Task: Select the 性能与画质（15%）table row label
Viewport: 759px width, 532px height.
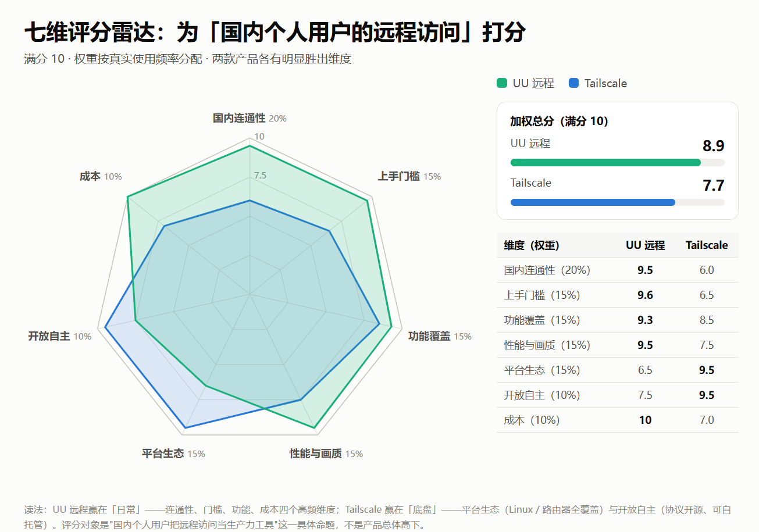Action: point(547,345)
